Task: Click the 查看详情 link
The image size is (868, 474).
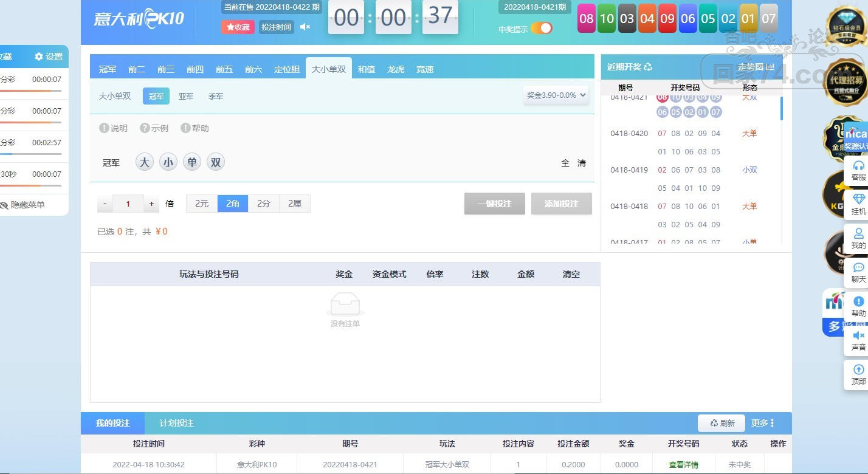Action: tap(684, 464)
